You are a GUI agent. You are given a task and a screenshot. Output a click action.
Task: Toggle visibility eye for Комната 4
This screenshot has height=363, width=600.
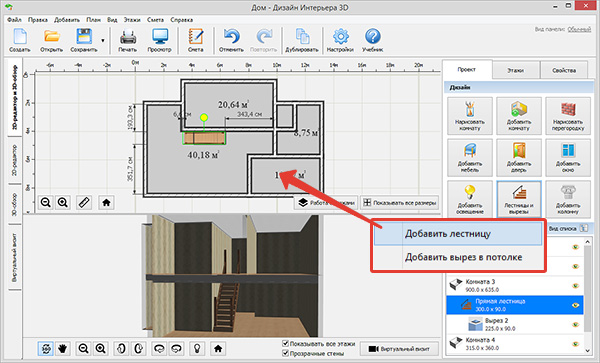[576, 344]
